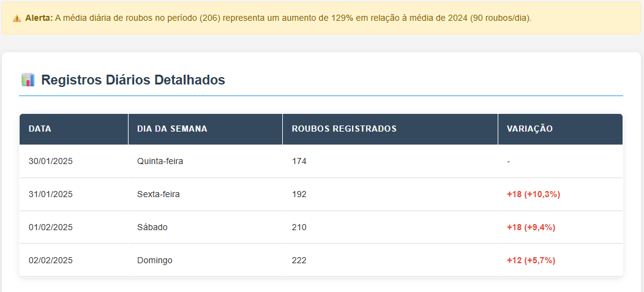
Task: Select the 31/01/2025 date cell
Action: pyautogui.click(x=51, y=195)
